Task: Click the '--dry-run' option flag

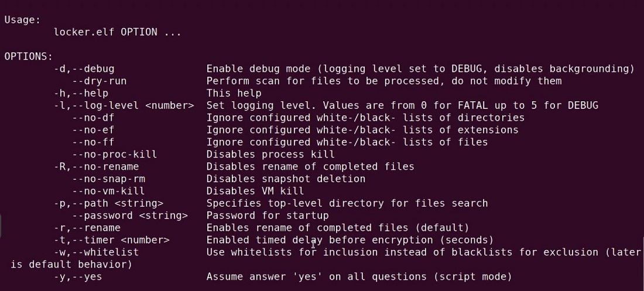Action: click(99, 81)
